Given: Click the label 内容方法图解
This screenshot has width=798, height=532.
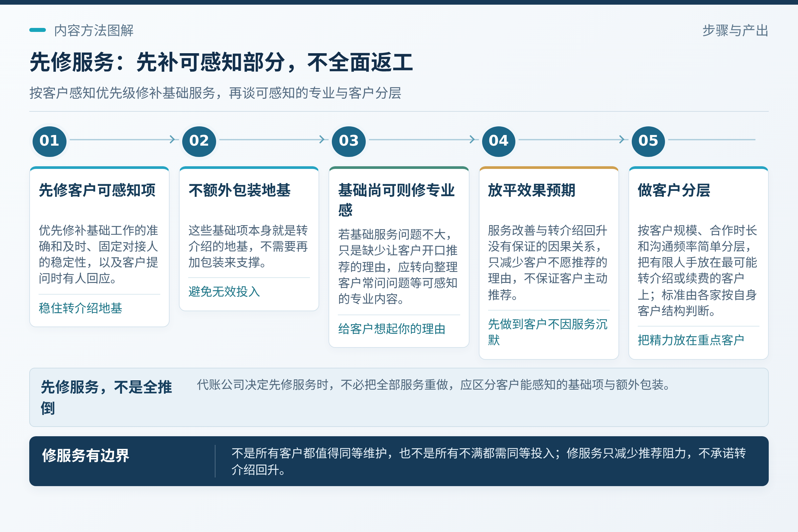Looking at the screenshot, I should (94, 30).
